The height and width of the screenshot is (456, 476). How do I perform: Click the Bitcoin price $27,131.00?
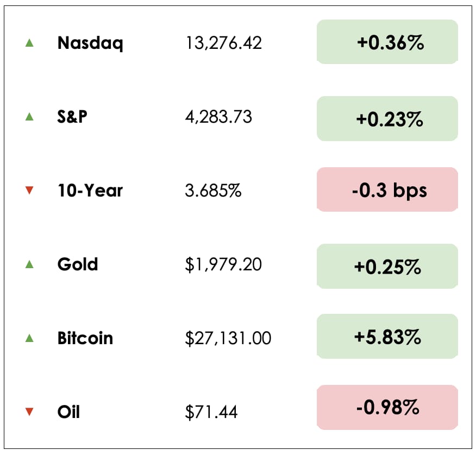[228, 338]
